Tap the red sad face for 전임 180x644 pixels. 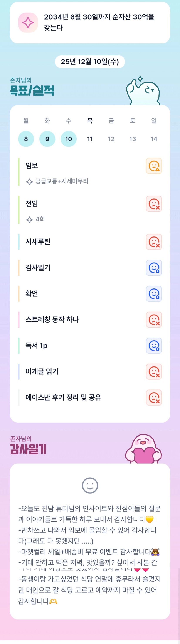(x=154, y=204)
